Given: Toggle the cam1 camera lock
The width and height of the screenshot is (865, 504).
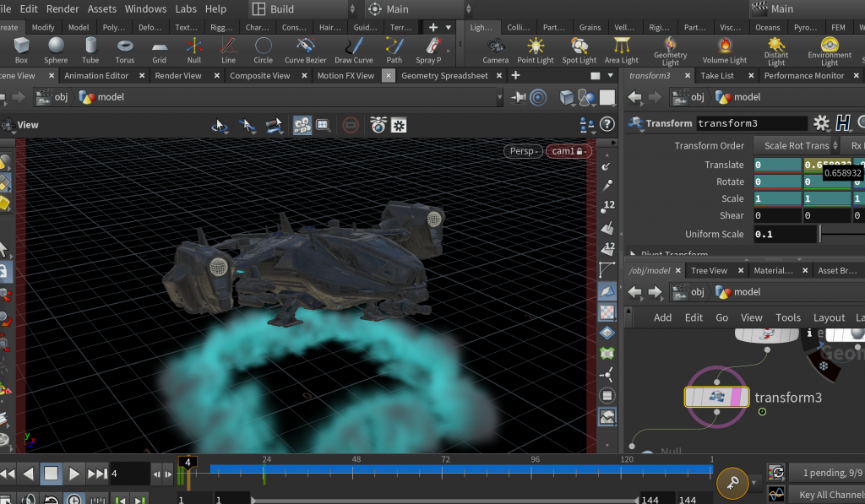Looking at the screenshot, I should point(579,151).
